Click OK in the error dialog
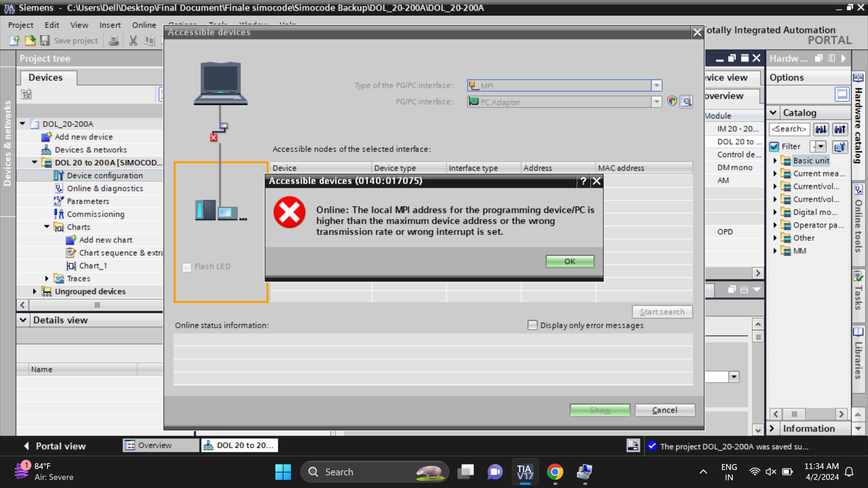Screen dimensions: 868x488 point(570,262)
